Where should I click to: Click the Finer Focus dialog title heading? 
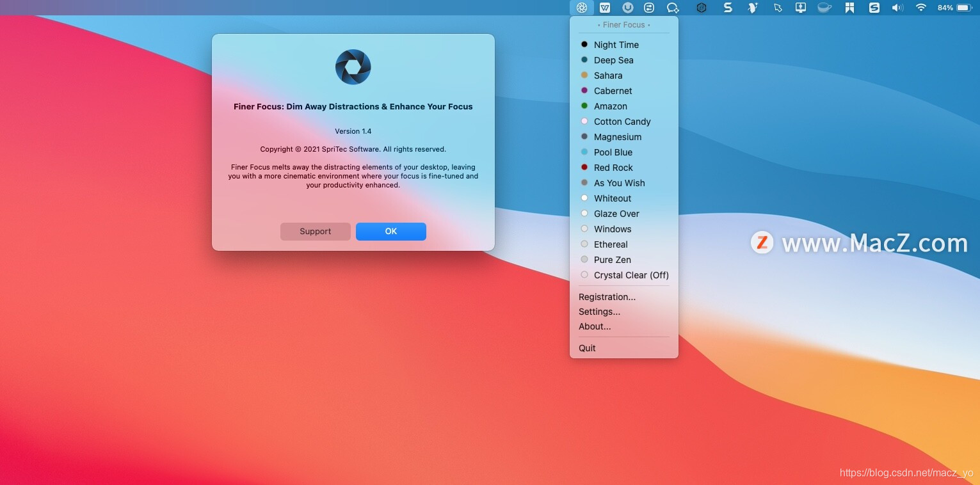[353, 107]
